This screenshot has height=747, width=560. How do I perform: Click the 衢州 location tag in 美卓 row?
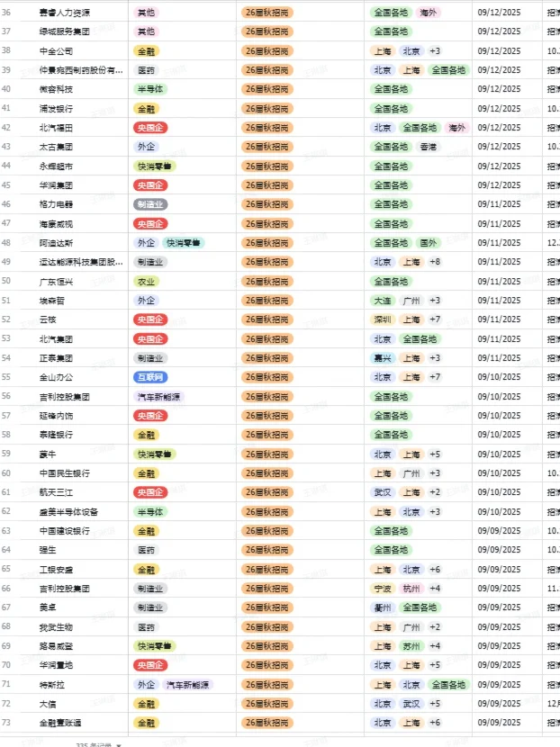383,607
